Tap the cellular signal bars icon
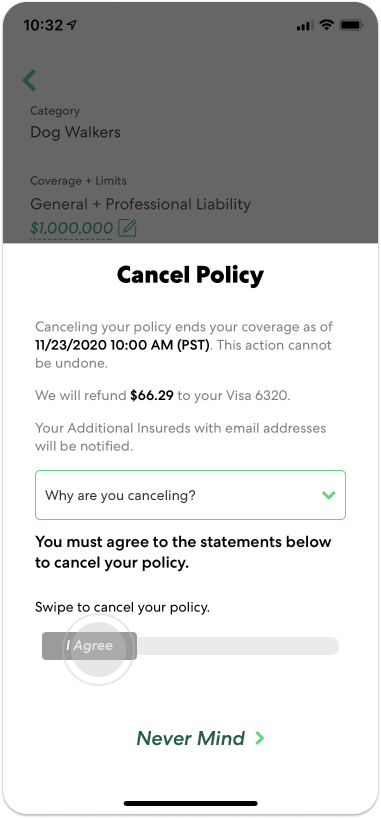Image resolution: width=381 pixels, height=818 pixels. pos(305,26)
